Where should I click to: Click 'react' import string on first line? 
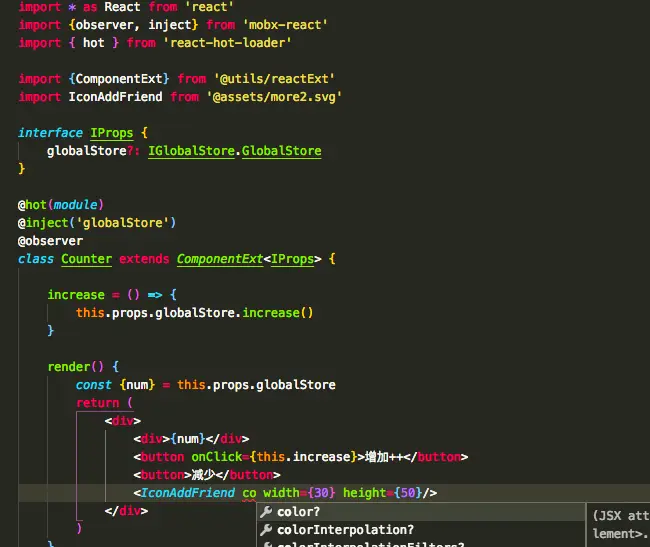(209, 7)
